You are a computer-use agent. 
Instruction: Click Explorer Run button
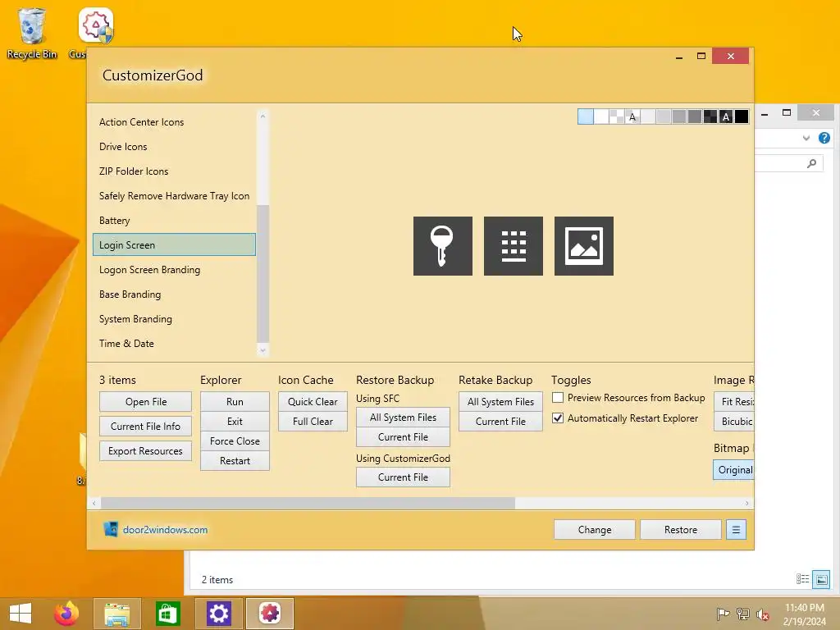(235, 402)
